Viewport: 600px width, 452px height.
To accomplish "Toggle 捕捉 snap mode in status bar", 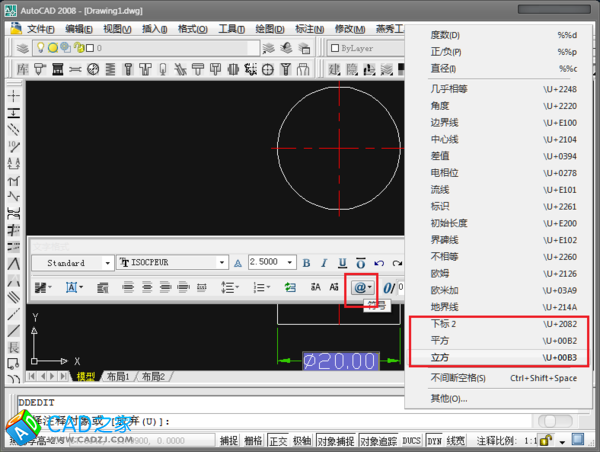I will [x=229, y=440].
